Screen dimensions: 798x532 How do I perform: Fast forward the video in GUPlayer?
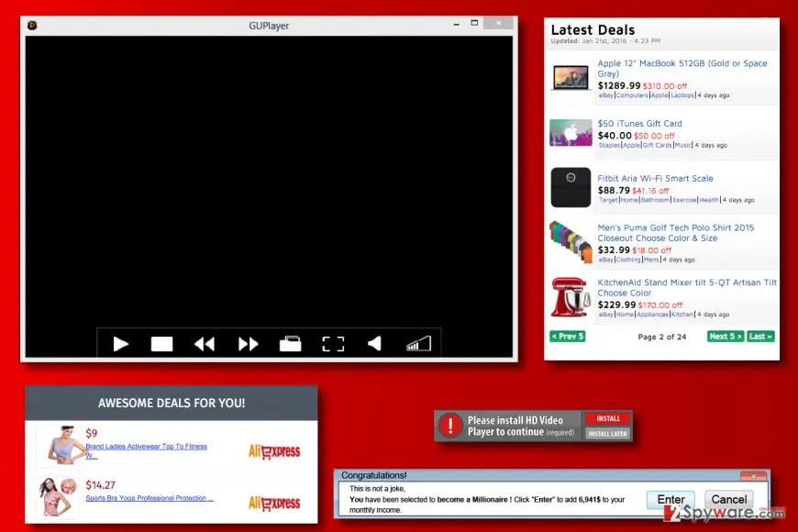248,345
